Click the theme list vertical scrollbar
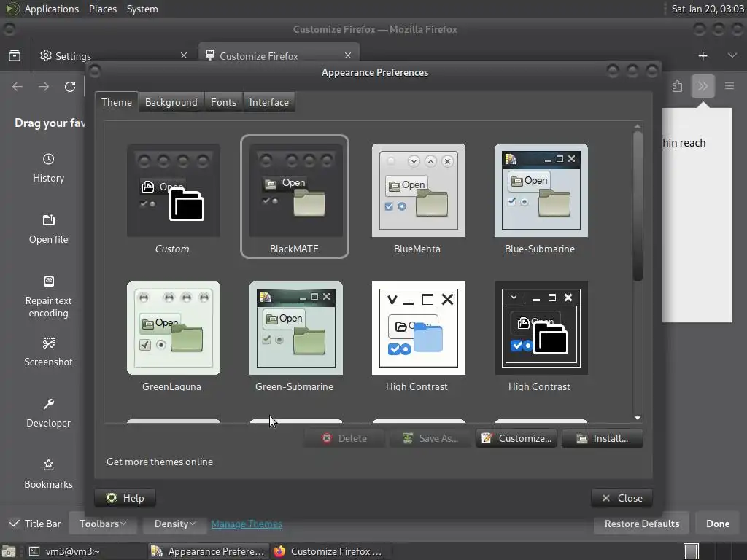 (638, 207)
